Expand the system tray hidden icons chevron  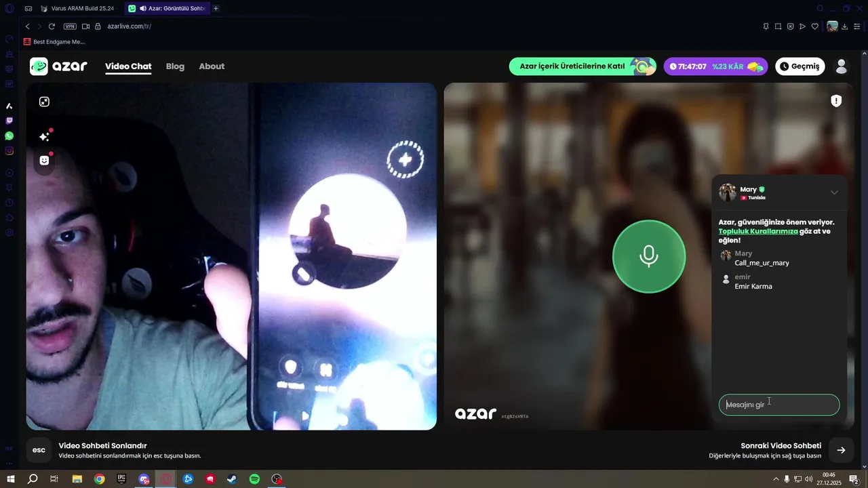[x=776, y=479]
